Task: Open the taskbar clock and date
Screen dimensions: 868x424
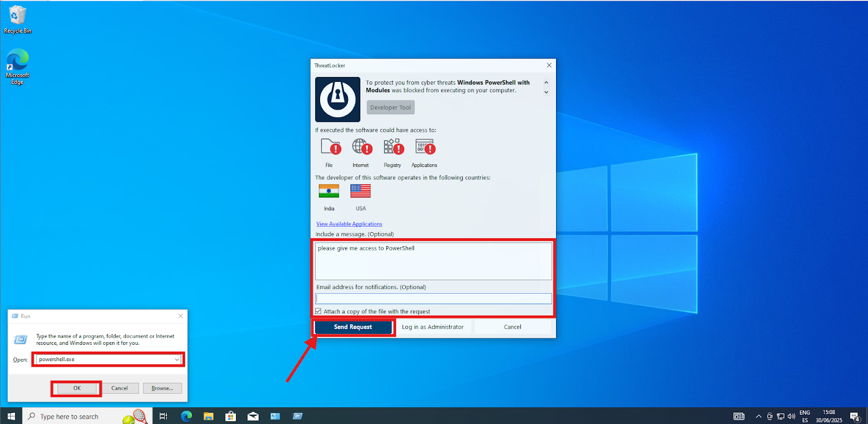Action: pos(829,416)
